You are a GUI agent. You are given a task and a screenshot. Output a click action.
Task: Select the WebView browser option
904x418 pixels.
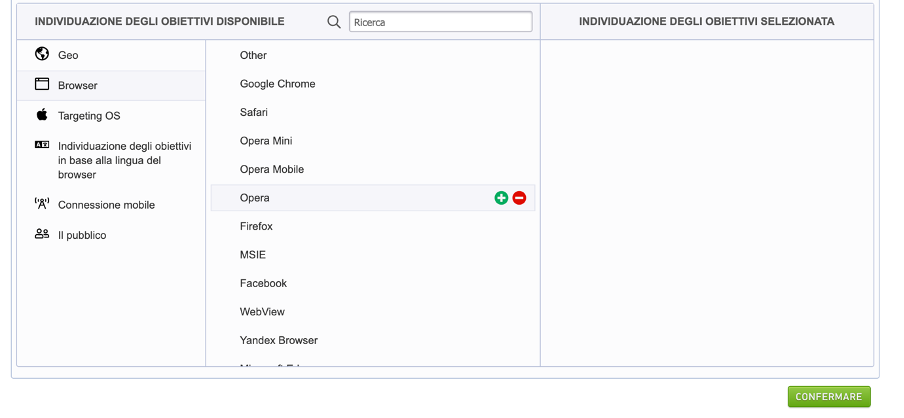[x=262, y=312]
